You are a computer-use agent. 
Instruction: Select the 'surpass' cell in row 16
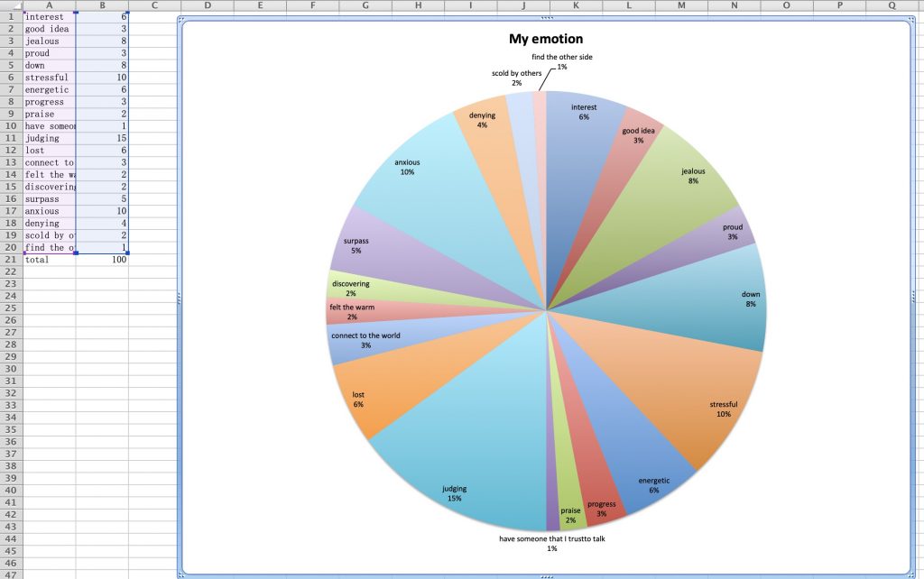[x=49, y=199]
